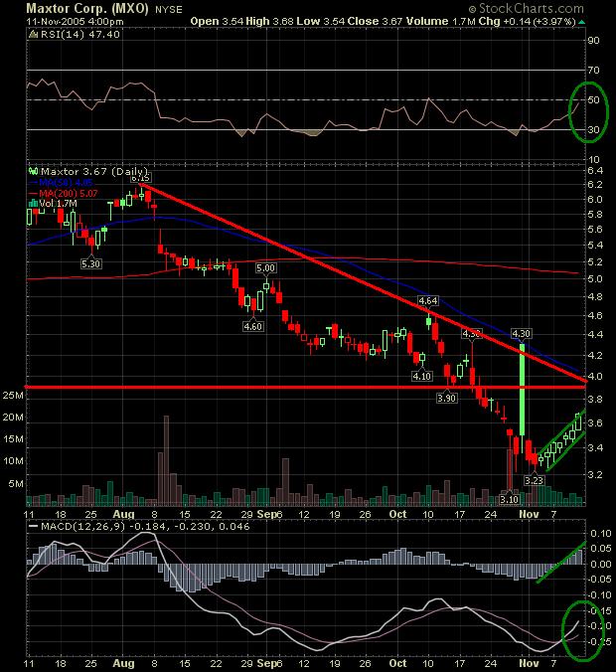Click the Open 3.54 value
616x672 pixels.
click(x=217, y=21)
